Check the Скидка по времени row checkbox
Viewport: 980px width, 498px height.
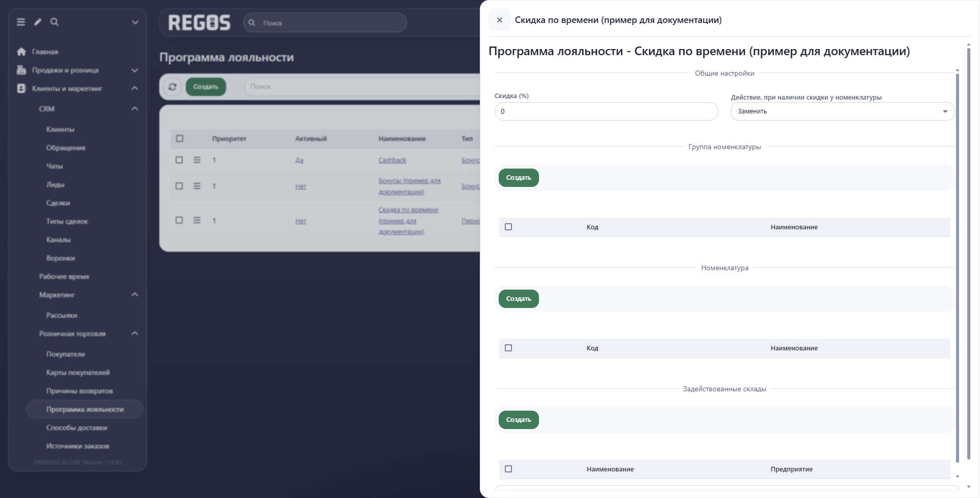pos(179,220)
